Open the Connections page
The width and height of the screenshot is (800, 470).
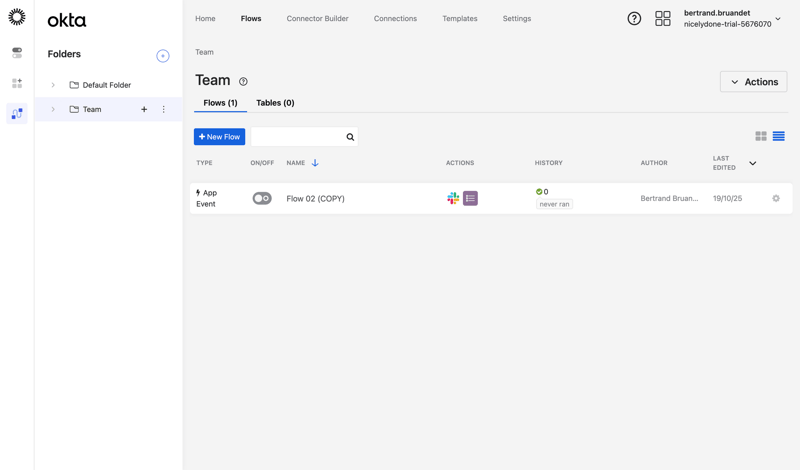click(x=395, y=18)
